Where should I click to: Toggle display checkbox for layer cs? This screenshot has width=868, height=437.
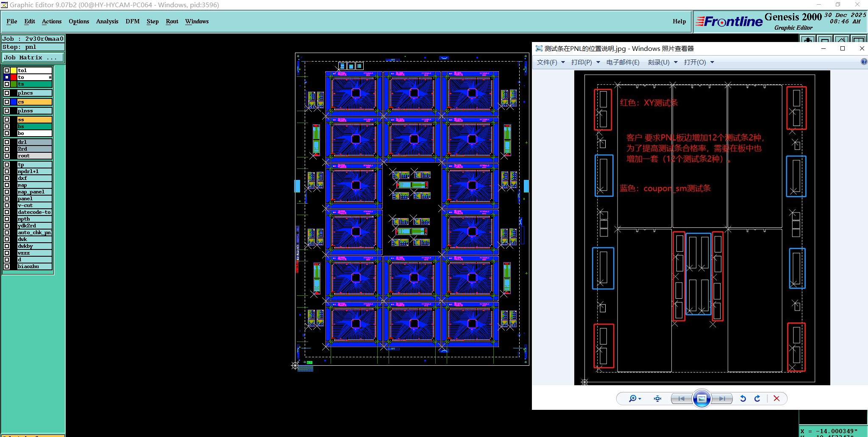pyautogui.click(x=7, y=102)
